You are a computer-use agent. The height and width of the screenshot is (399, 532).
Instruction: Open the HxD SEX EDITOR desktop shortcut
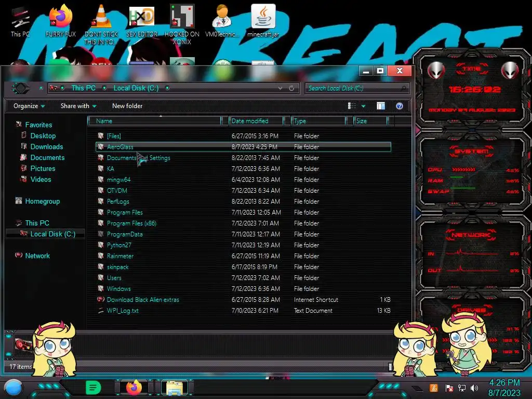click(x=142, y=21)
